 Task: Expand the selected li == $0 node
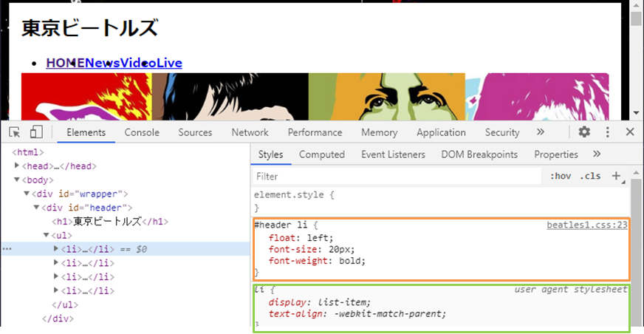click(56, 248)
